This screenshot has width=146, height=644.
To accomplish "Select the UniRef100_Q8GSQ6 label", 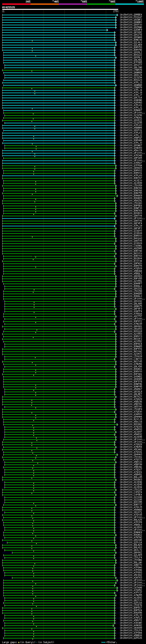I will click(x=131, y=540).
